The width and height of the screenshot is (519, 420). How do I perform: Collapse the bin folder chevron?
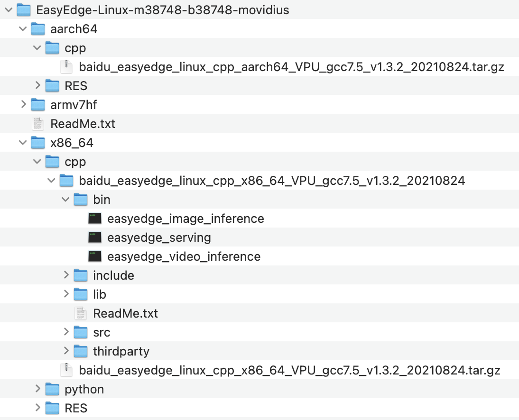click(65, 200)
